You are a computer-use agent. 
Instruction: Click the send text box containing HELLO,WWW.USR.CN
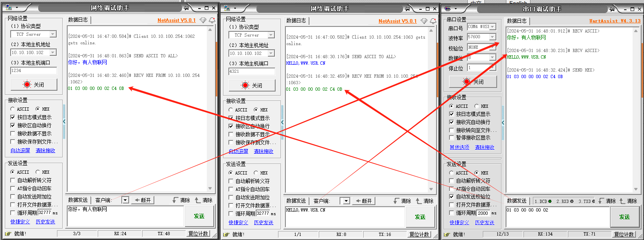(x=345, y=217)
